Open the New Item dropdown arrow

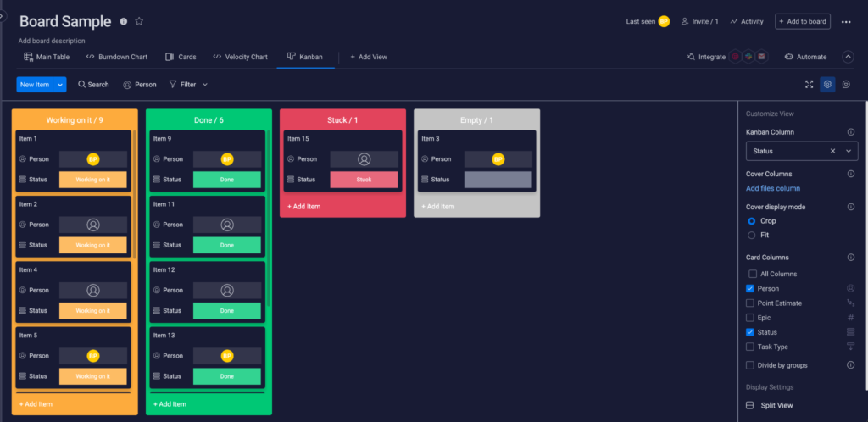point(60,85)
